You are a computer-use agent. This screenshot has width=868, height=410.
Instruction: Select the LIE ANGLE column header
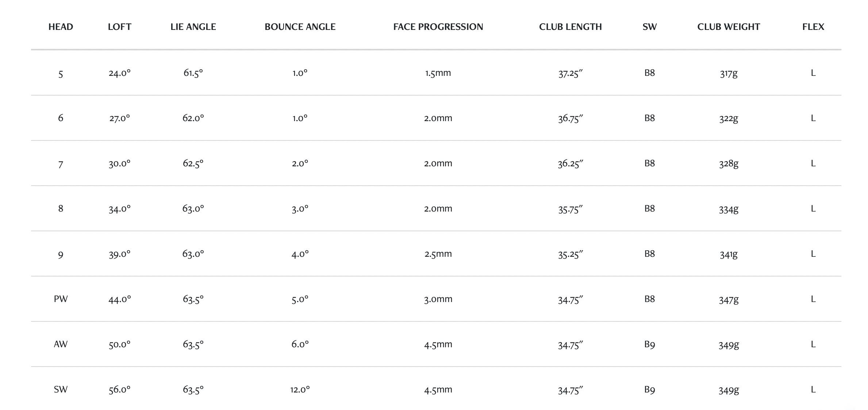coord(193,27)
